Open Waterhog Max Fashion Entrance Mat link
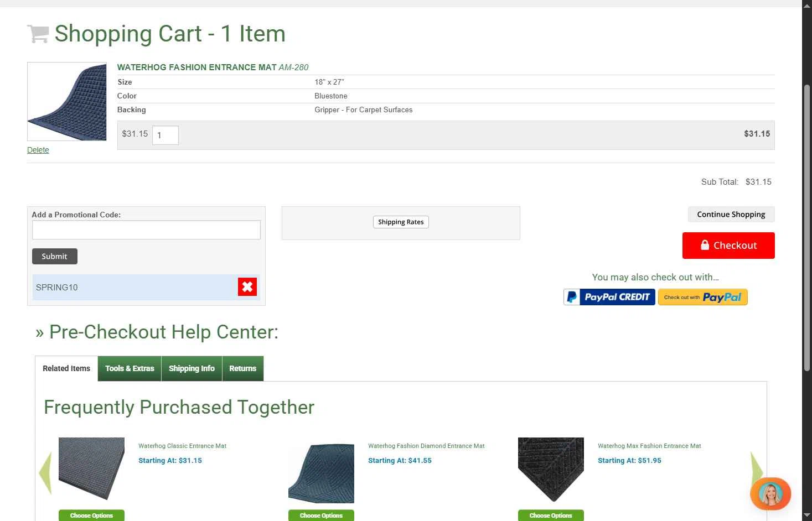This screenshot has width=812, height=521. click(649, 446)
